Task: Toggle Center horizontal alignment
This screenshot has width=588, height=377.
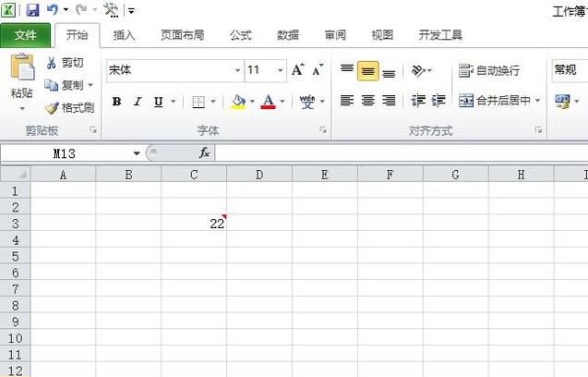Action: tap(368, 101)
